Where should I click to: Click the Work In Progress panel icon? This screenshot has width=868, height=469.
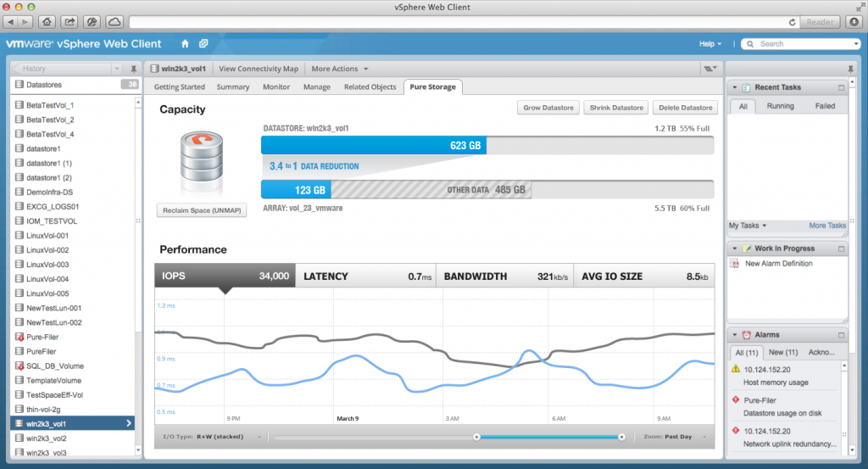tap(746, 248)
